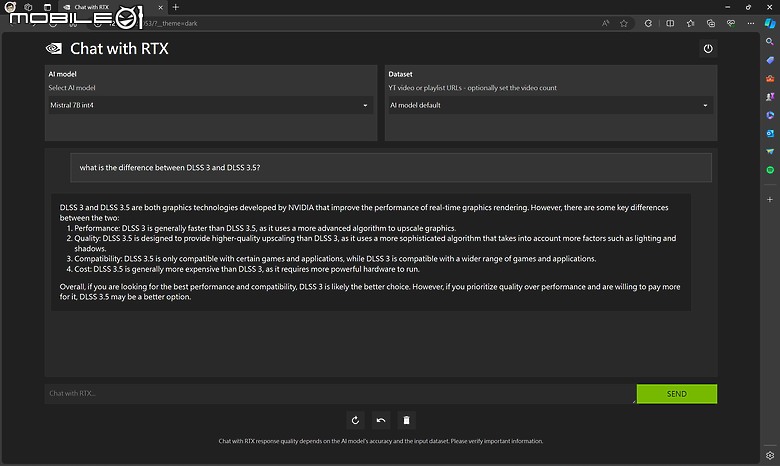Viewport: 780px width, 466px height.
Task: Toggle split screen icon in browser toolbar
Action: [670, 23]
